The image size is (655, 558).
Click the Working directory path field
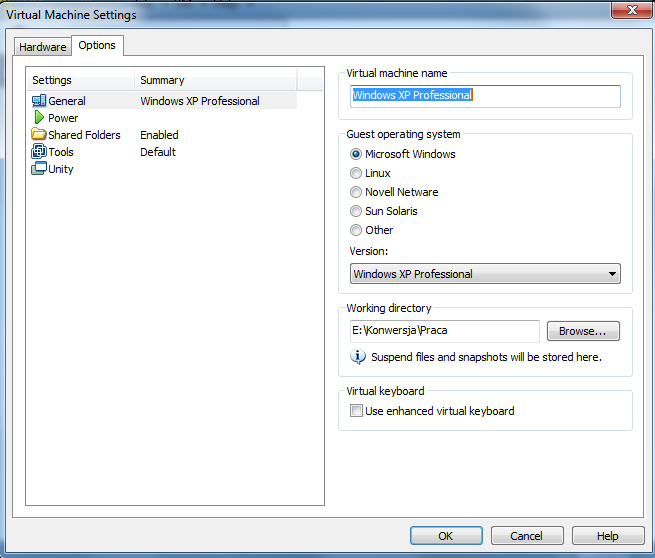[444, 331]
